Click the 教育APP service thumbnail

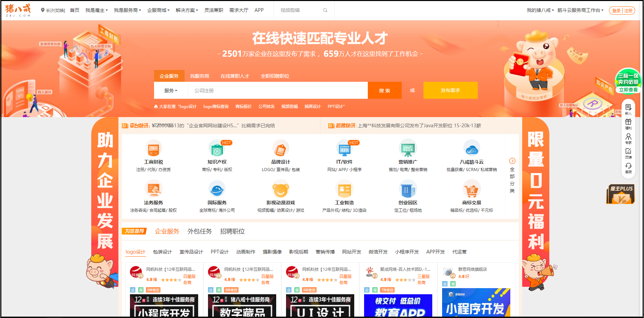tap(398, 305)
